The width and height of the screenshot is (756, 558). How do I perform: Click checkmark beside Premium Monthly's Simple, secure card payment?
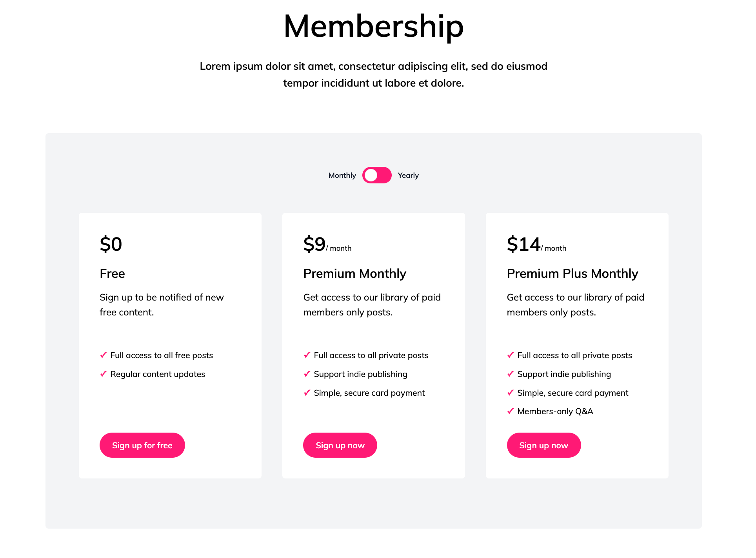click(307, 393)
